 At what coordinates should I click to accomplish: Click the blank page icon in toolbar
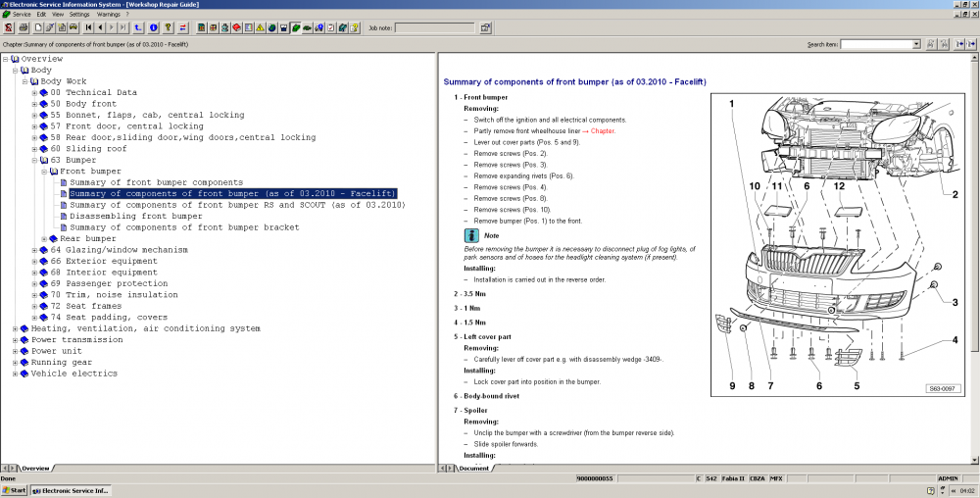[x=38, y=27]
